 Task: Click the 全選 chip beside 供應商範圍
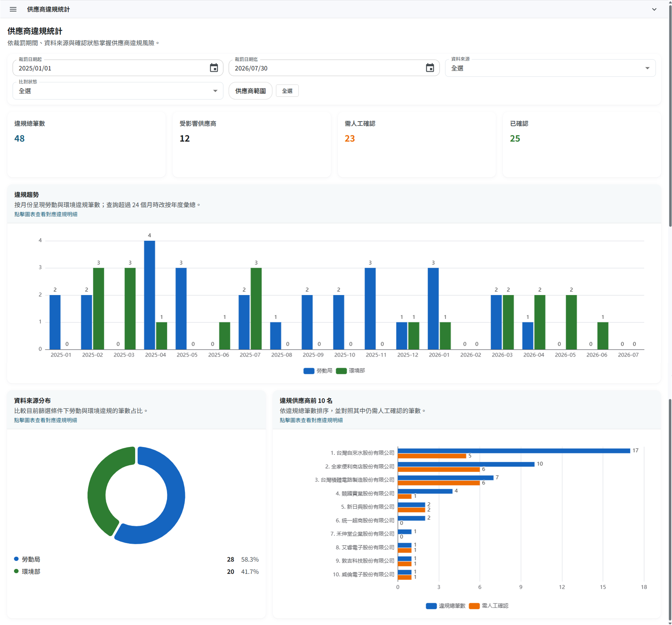[287, 91]
